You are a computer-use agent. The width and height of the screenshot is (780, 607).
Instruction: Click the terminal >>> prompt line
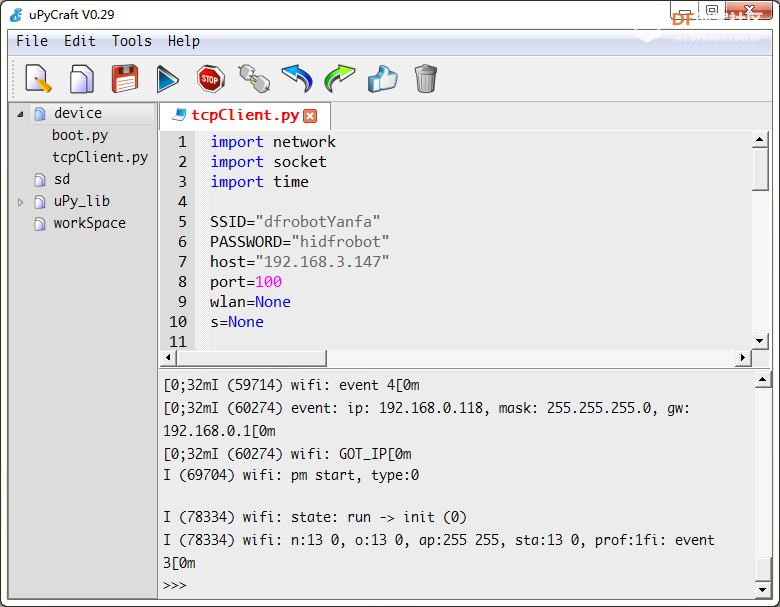pyautogui.click(x=175, y=585)
